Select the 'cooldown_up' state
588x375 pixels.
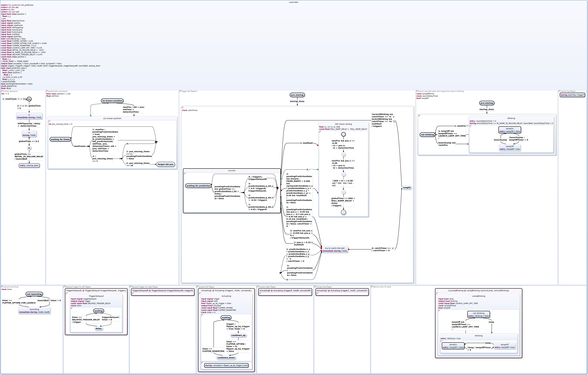tap(238, 336)
